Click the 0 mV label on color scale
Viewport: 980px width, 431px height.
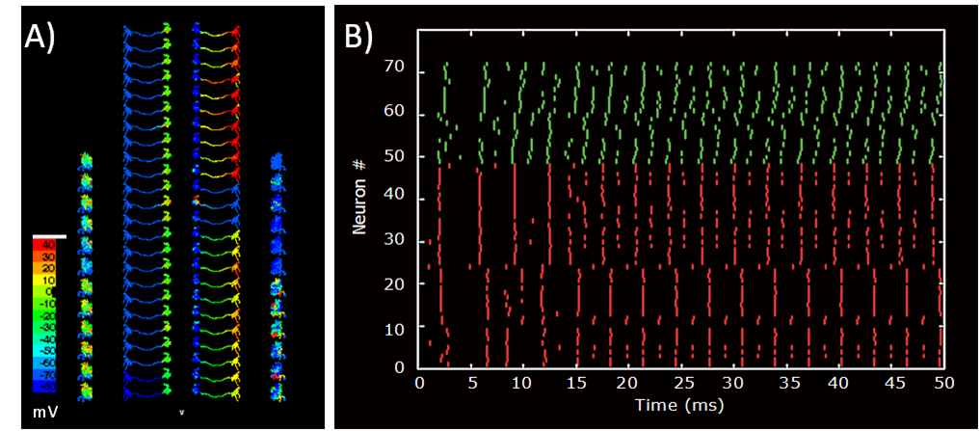point(44,289)
